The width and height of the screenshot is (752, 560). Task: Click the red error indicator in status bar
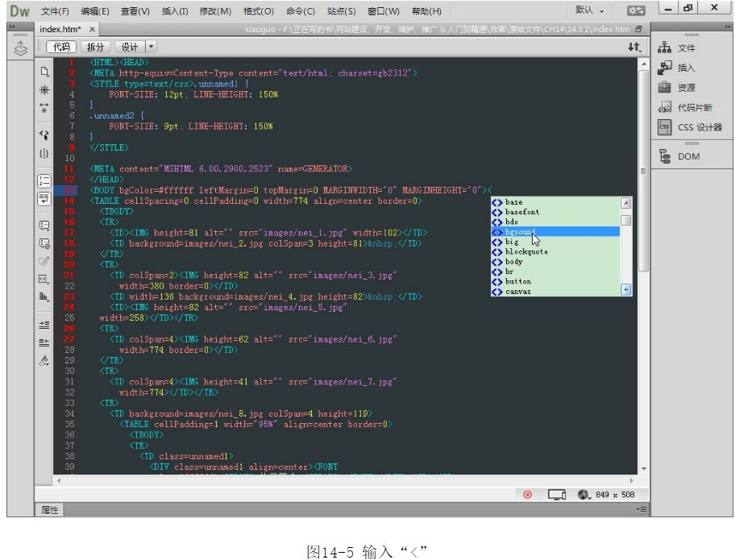[527, 495]
